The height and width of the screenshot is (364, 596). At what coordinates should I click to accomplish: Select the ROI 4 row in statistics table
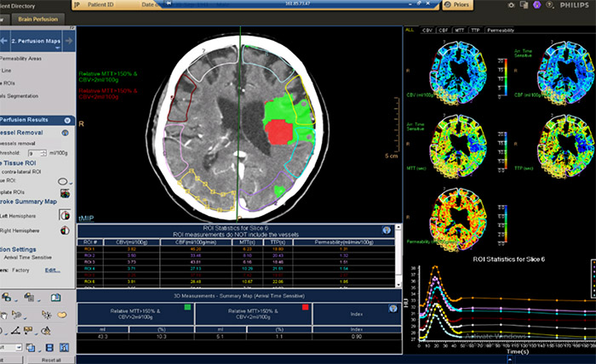click(236, 269)
